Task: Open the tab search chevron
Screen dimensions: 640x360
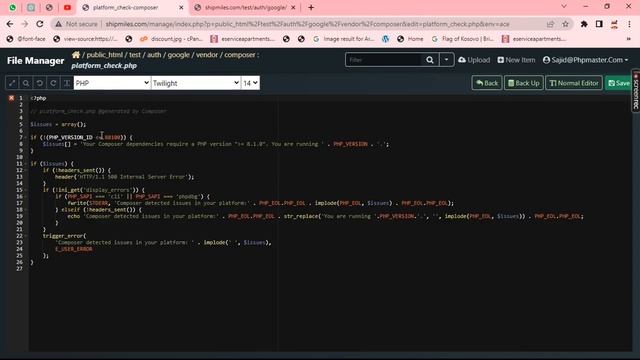Action: 564,7
